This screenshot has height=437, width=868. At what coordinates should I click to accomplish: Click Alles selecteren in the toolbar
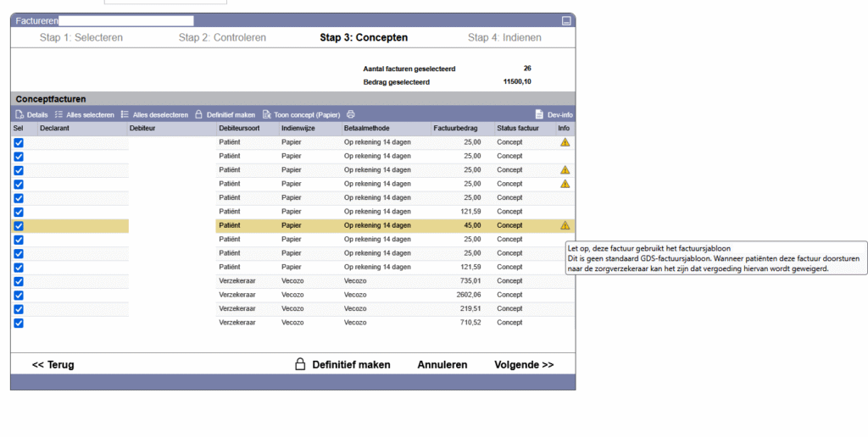pyautogui.click(x=84, y=114)
